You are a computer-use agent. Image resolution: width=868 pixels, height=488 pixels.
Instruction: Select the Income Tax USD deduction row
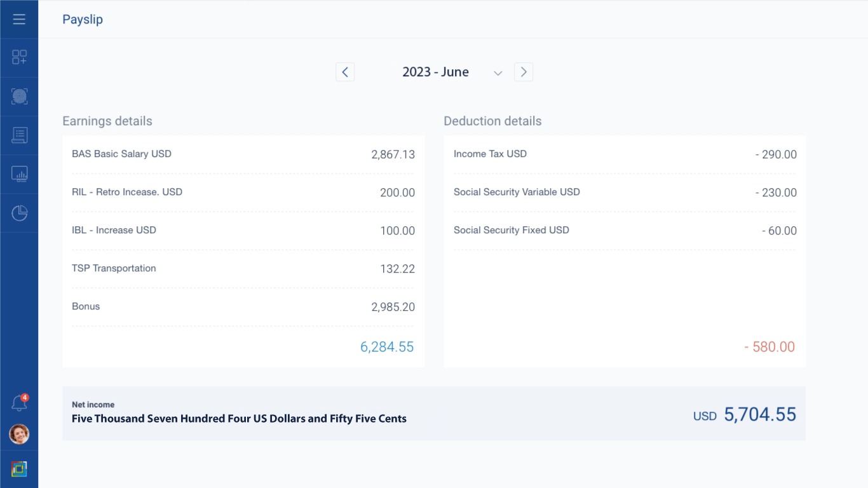point(625,154)
